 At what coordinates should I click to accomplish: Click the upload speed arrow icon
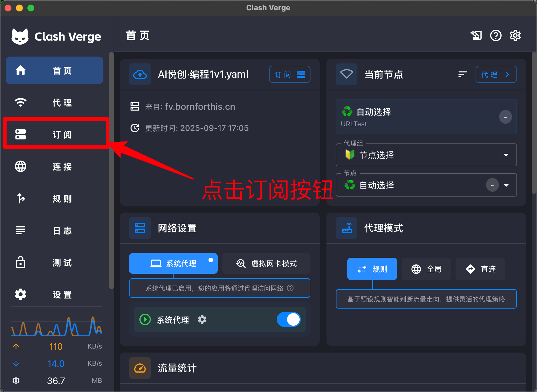[x=16, y=346]
